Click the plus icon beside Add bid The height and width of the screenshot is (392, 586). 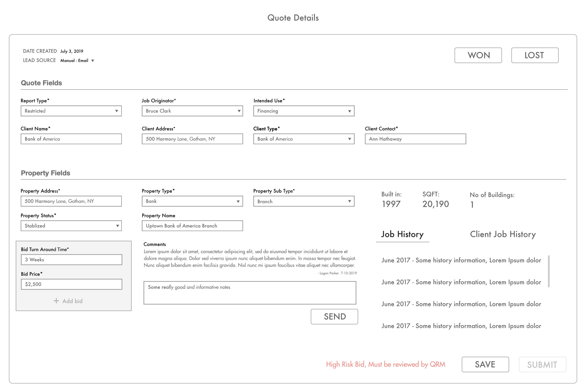pos(56,301)
